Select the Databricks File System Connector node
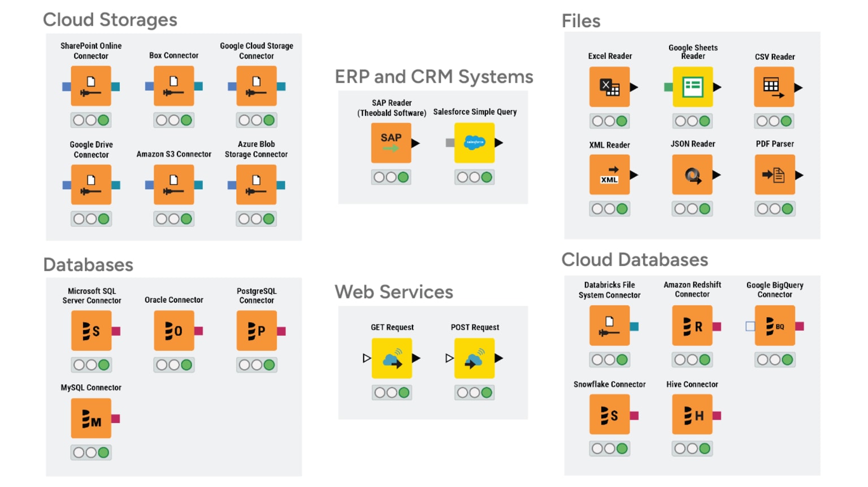This screenshot has width=868, height=487. pyautogui.click(x=609, y=326)
